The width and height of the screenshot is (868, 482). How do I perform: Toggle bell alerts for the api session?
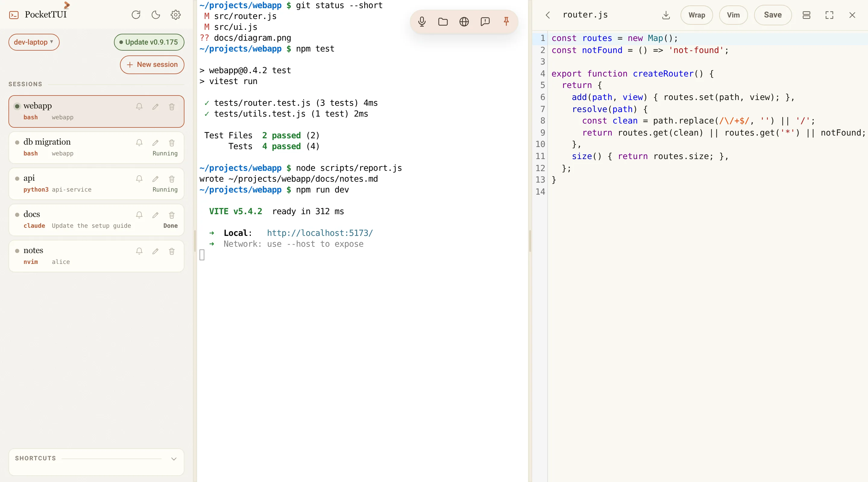(139, 179)
